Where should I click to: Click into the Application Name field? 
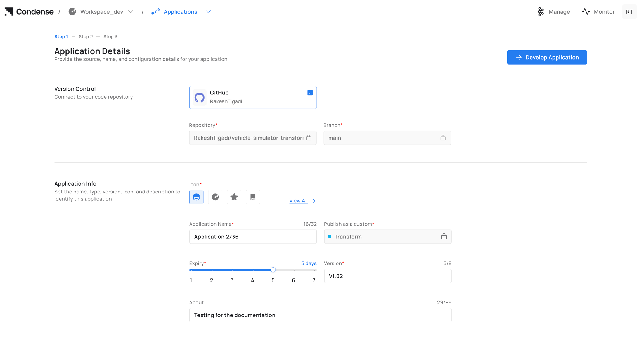(253, 237)
